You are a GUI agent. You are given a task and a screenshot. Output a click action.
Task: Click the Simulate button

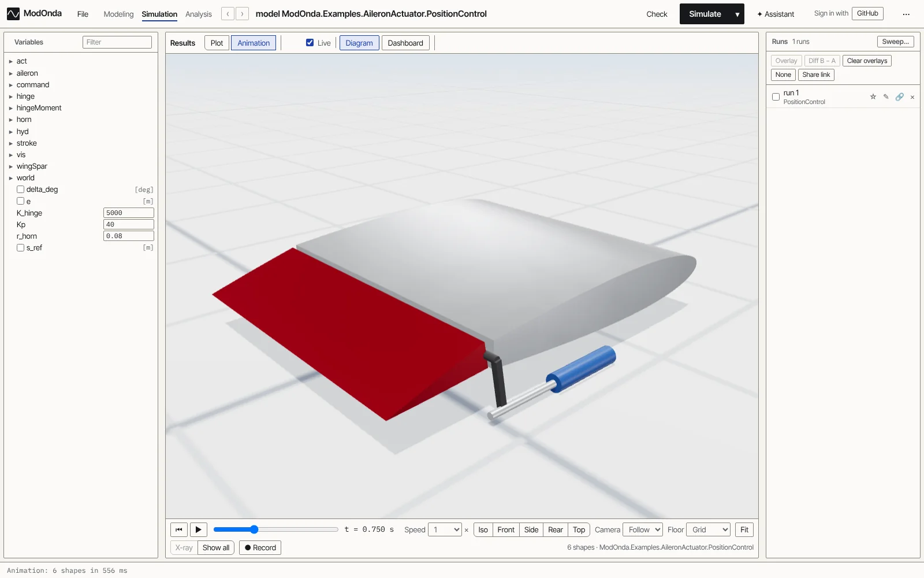[x=705, y=14]
